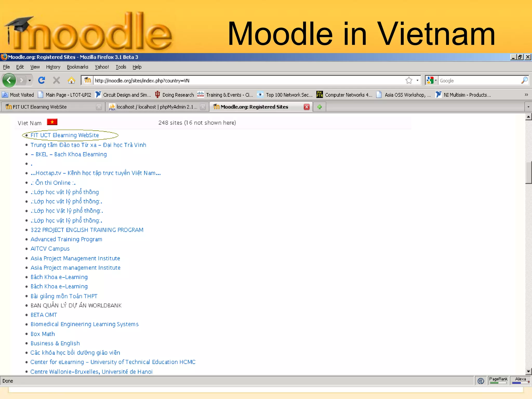Screen dimensions: 532x399
Task: Open the Doing Research bookmark
Action: point(174,95)
